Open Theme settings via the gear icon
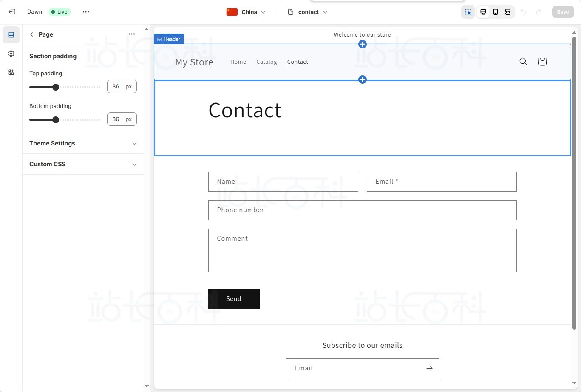 pyautogui.click(x=11, y=54)
